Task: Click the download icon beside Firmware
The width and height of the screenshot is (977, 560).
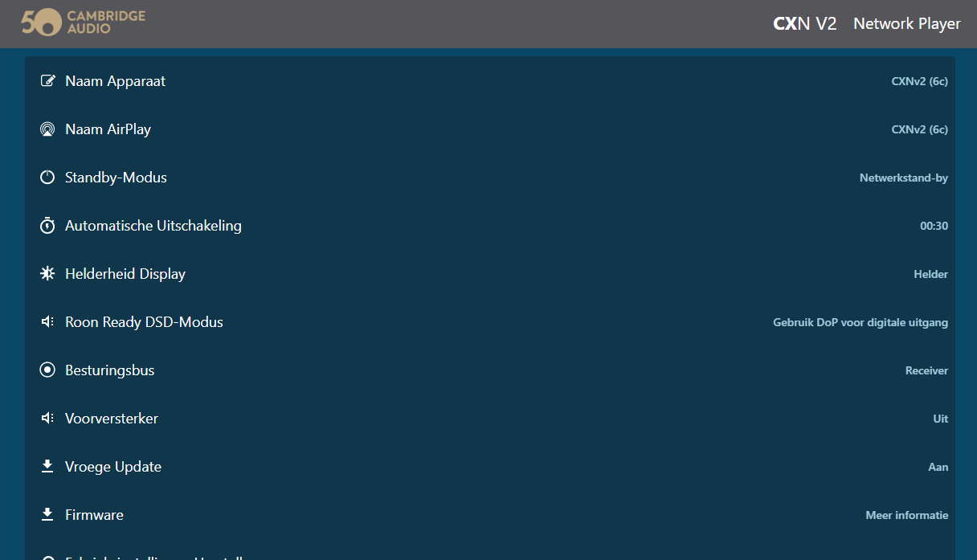Action: click(x=47, y=515)
